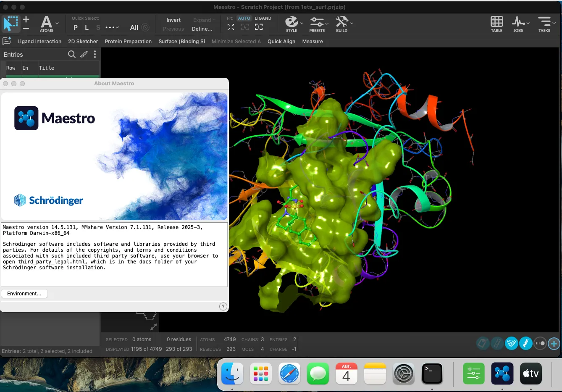
Task: Open Surface (Binding Site) task
Action: (182, 42)
